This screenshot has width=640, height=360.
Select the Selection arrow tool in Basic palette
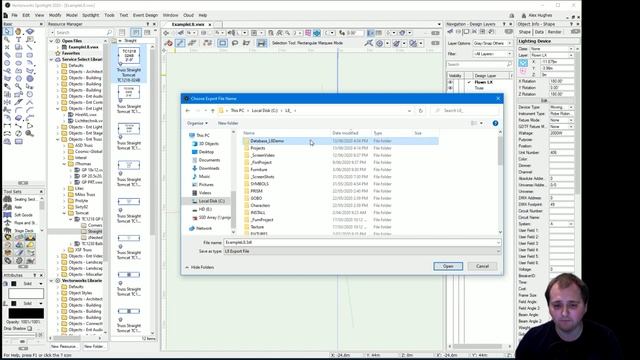tap(7, 31)
